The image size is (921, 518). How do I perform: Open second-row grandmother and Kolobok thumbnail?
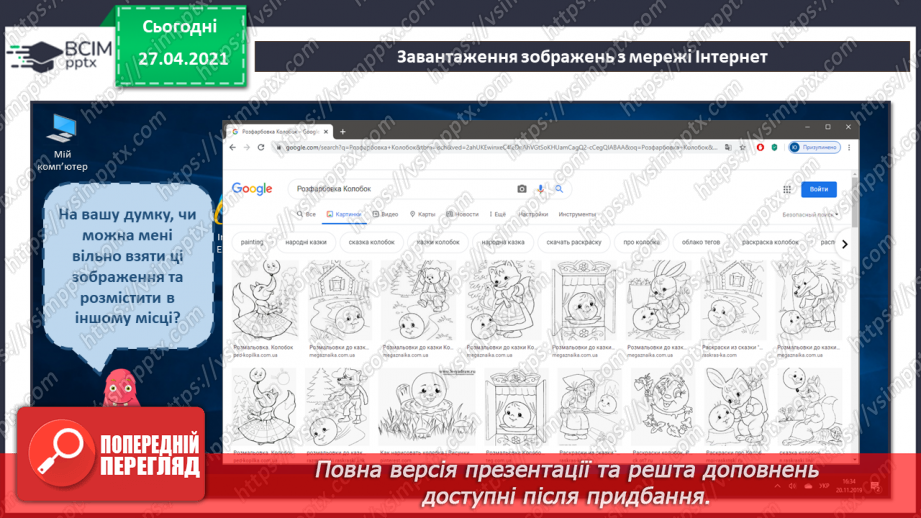click(x=589, y=408)
